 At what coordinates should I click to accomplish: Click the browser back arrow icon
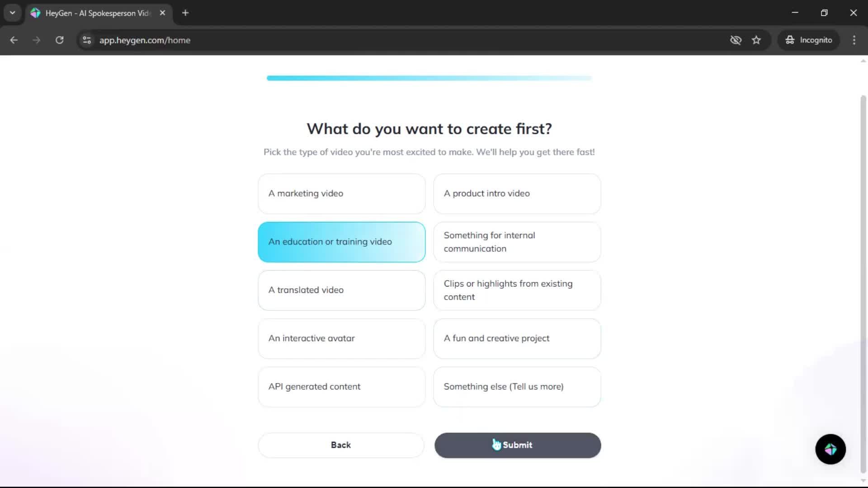point(14,40)
